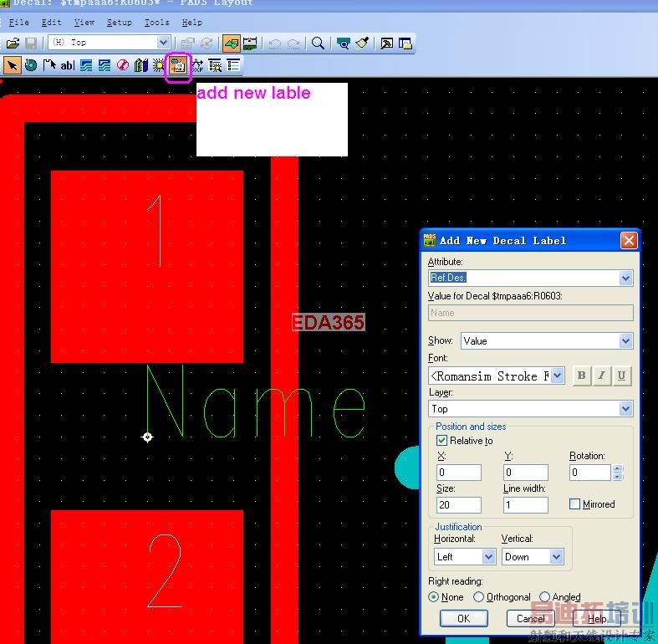Select the None right reading option
Screen dimensions: 658x644
pos(433,597)
